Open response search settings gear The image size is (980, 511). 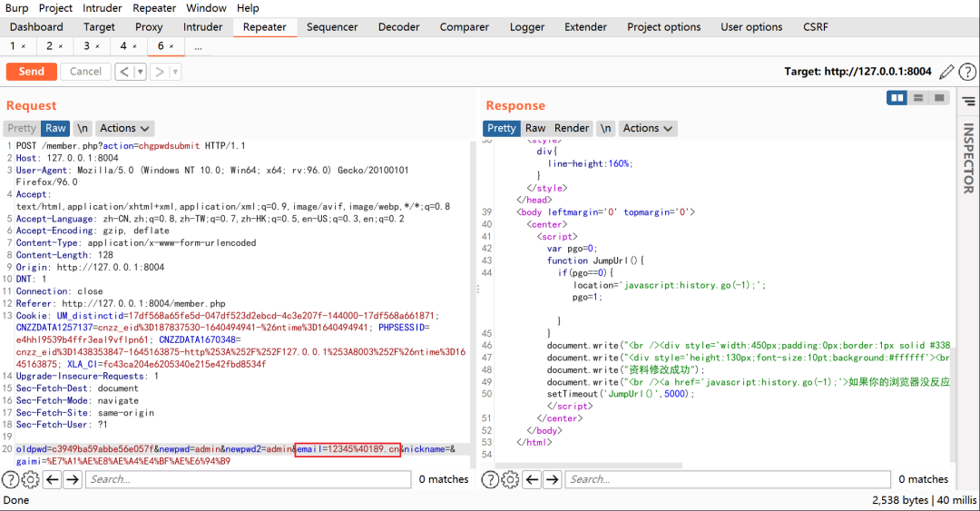[510, 480]
